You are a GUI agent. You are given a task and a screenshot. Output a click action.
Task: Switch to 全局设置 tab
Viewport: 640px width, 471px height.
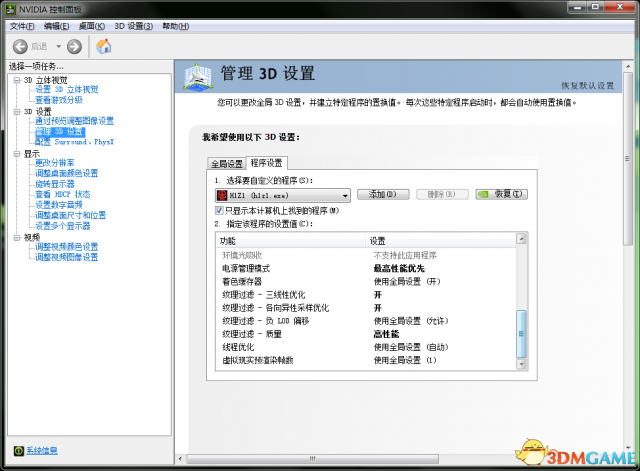point(227,164)
